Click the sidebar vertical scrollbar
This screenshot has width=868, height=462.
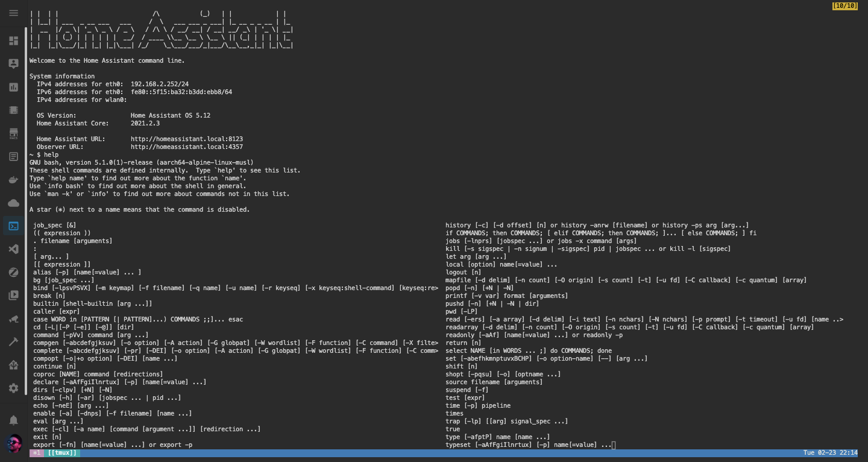25,211
